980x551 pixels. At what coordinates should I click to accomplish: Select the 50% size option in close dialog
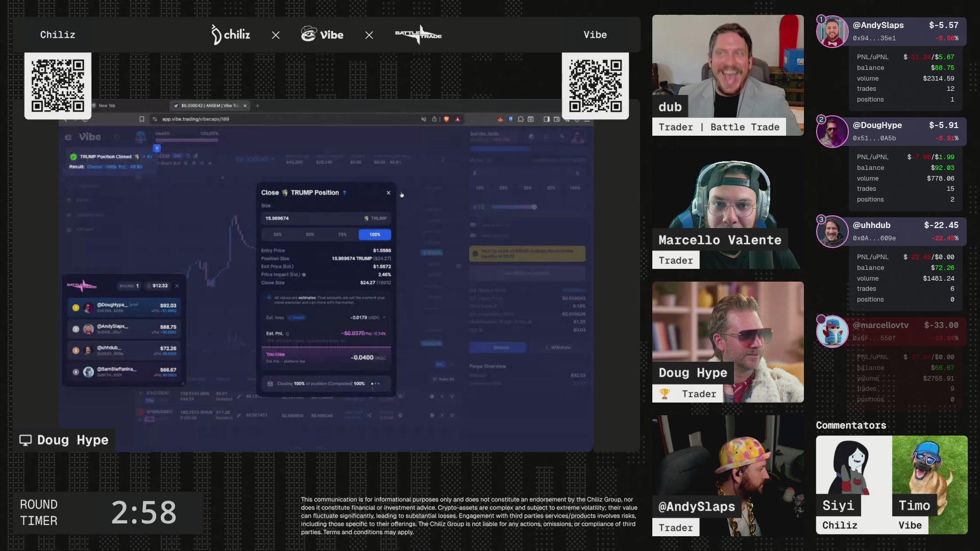click(x=310, y=235)
